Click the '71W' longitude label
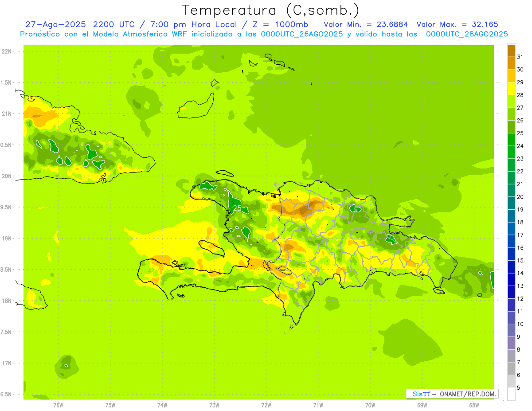Image resolution: width=532 pixels, height=411 pixels. (318, 405)
